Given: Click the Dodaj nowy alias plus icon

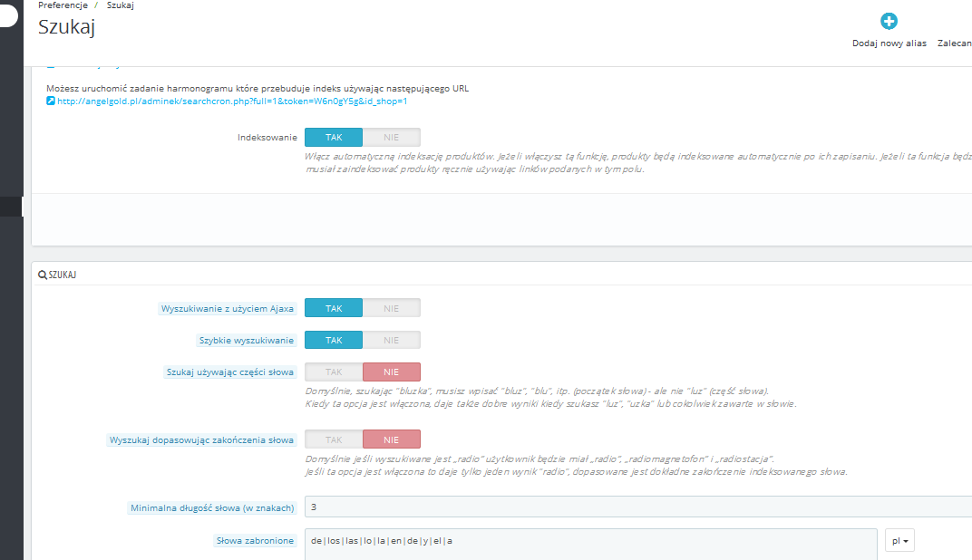Looking at the screenshot, I should tap(889, 21).
